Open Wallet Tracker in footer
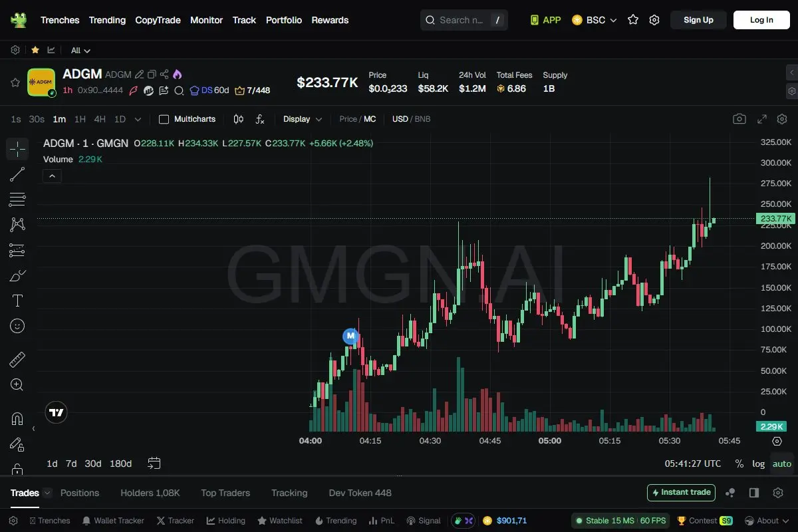Viewport: 798px width, 532px height. 112,521
